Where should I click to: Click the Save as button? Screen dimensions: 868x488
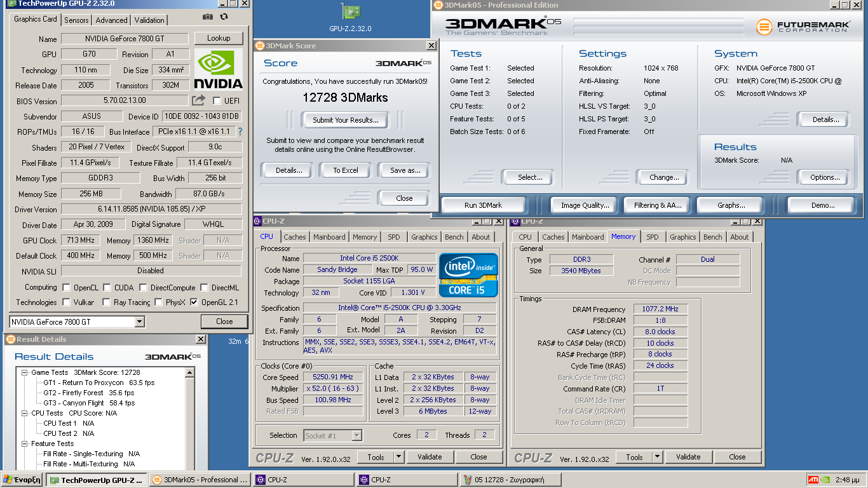pos(405,170)
